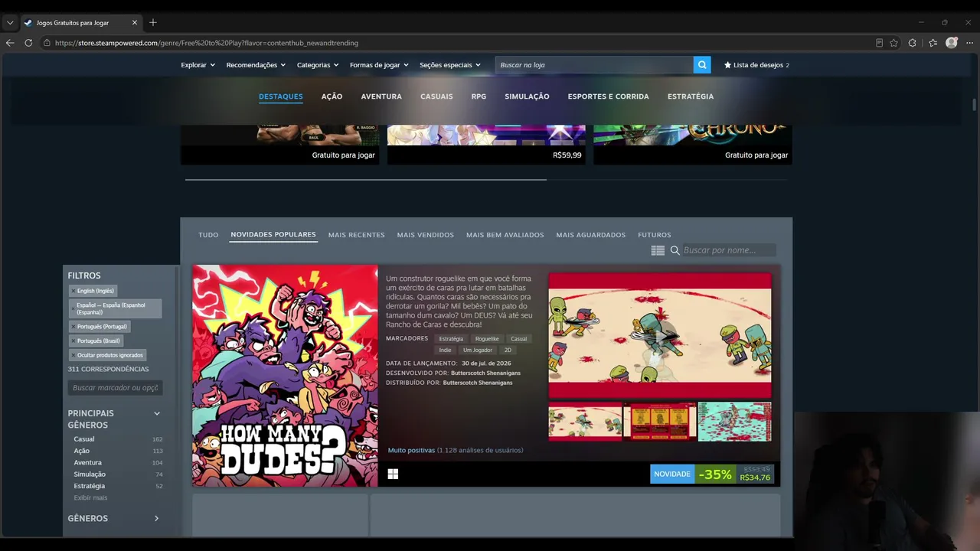Select the Ação genre tab

pos(332,96)
